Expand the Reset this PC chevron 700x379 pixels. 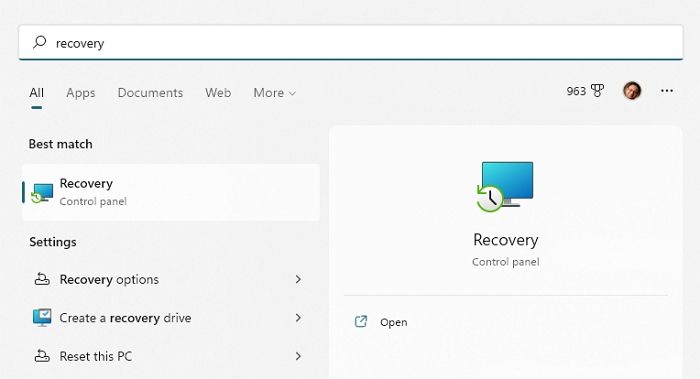point(298,356)
